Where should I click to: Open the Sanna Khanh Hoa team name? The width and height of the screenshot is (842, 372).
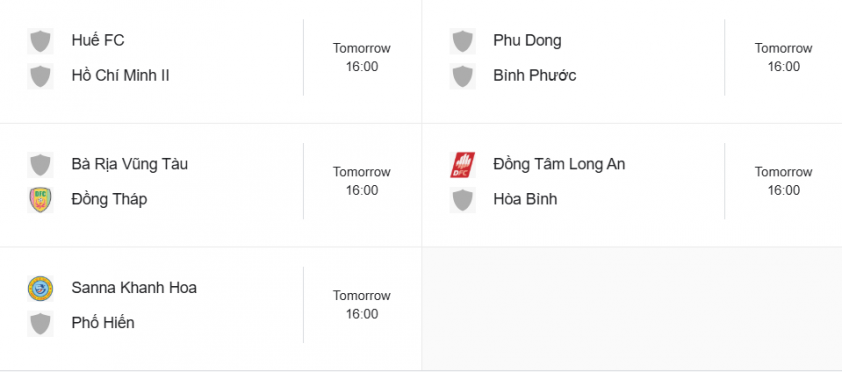pos(134,288)
